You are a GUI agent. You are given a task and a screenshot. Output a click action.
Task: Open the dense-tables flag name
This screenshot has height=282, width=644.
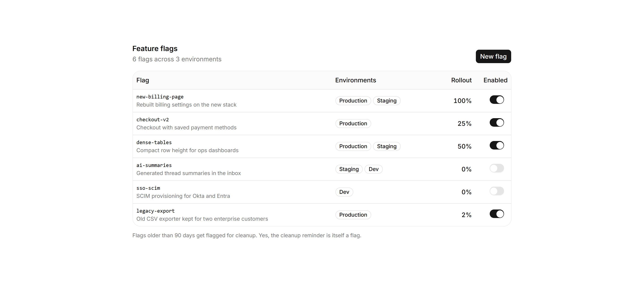tap(154, 142)
